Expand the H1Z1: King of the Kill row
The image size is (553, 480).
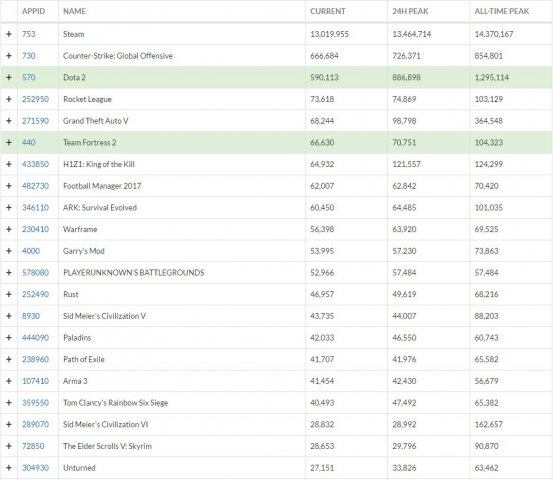(x=9, y=164)
